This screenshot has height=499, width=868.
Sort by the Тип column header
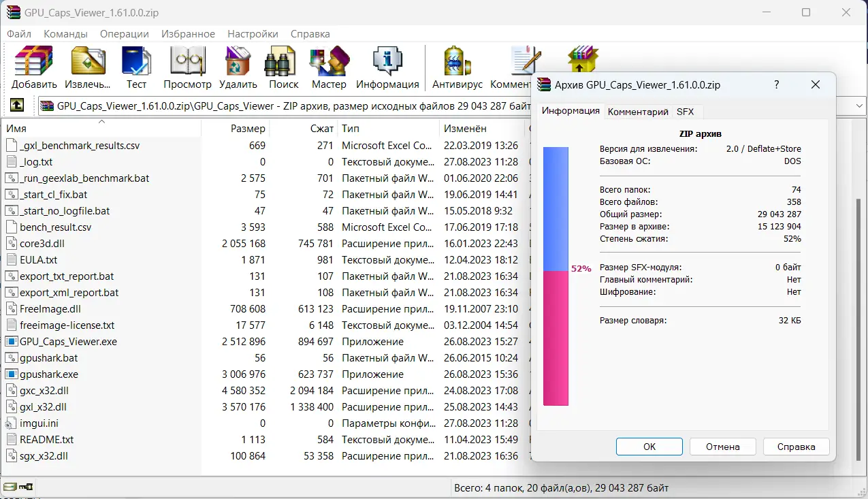[389, 128]
